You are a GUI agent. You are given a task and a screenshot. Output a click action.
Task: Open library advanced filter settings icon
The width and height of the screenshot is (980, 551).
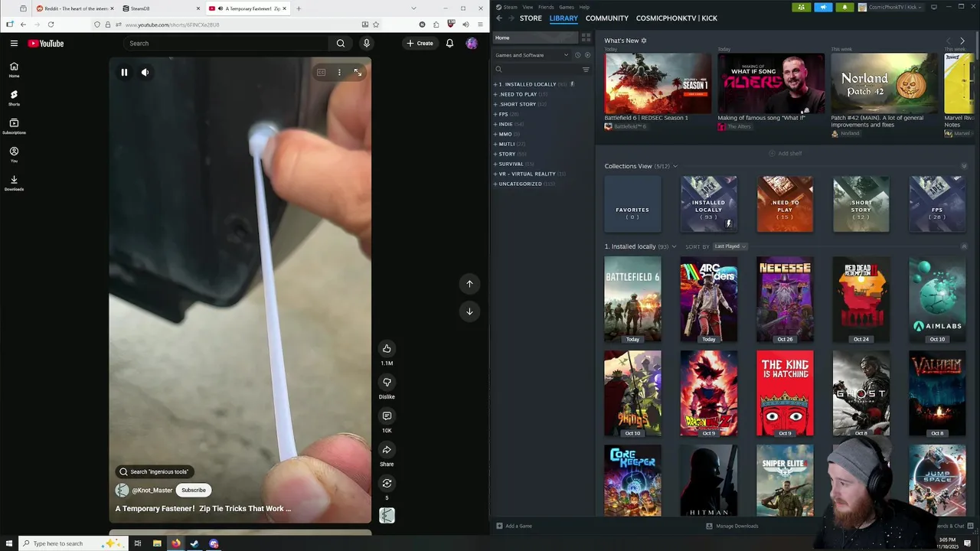pos(586,70)
